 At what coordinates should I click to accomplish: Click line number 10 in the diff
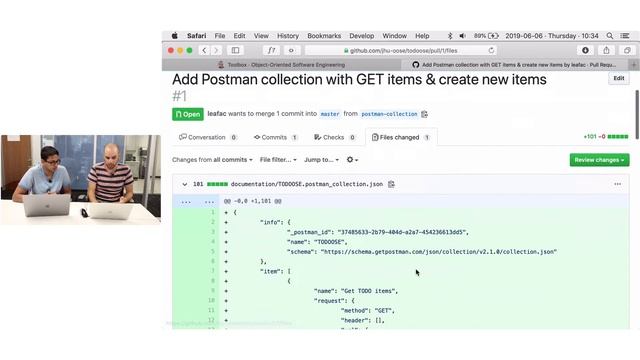211,300
